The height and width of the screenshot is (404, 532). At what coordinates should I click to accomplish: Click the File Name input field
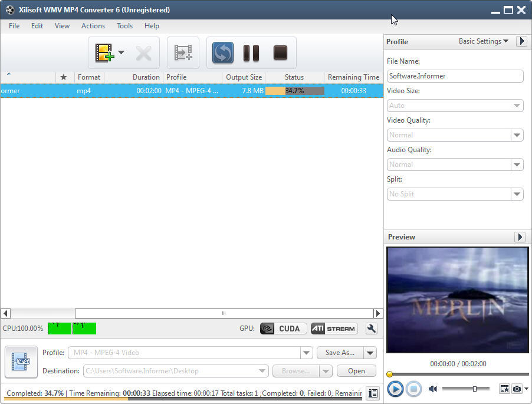[455, 76]
